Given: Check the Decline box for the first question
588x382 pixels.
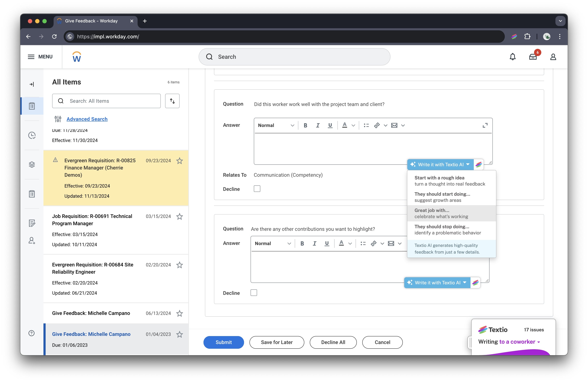Looking at the screenshot, I should (x=257, y=188).
